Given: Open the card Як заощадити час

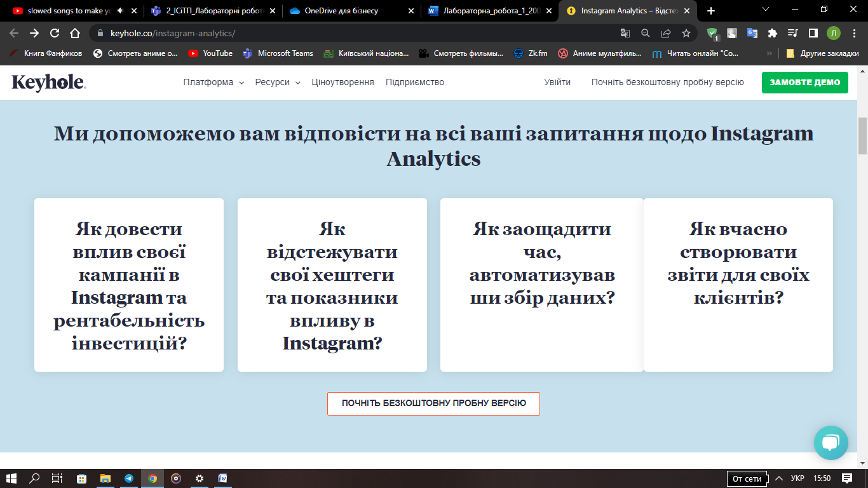Looking at the screenshot, I should coord(542,285).
